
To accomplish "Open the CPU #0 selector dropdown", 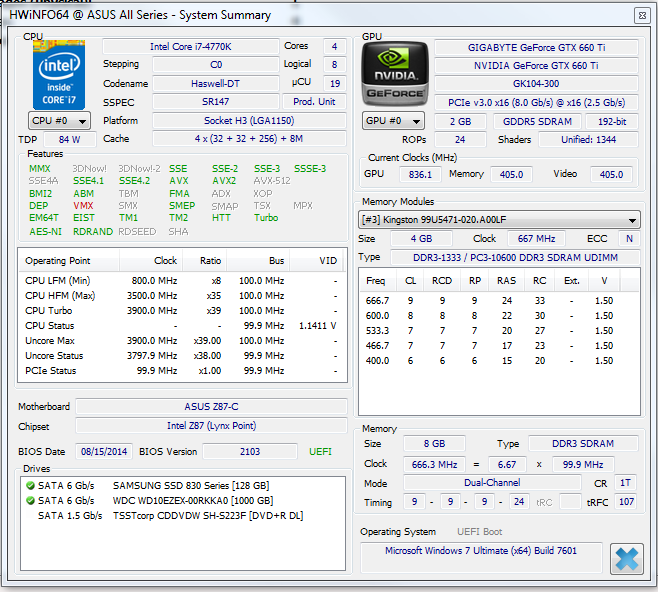I will pos(59,121).
